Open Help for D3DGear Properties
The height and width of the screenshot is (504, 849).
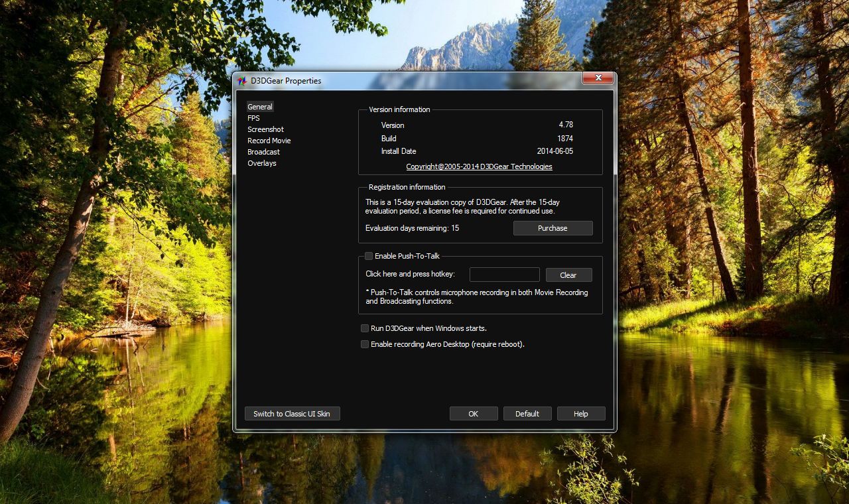coord(581,414)
